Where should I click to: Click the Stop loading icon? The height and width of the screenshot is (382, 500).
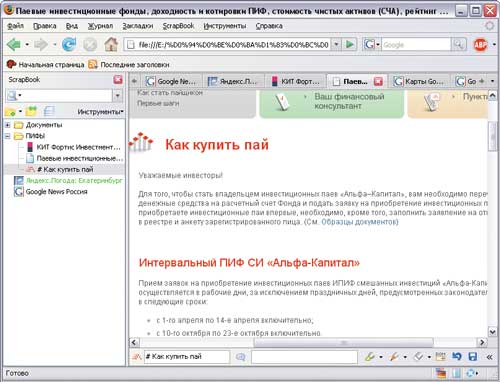[x=90, y=44]
